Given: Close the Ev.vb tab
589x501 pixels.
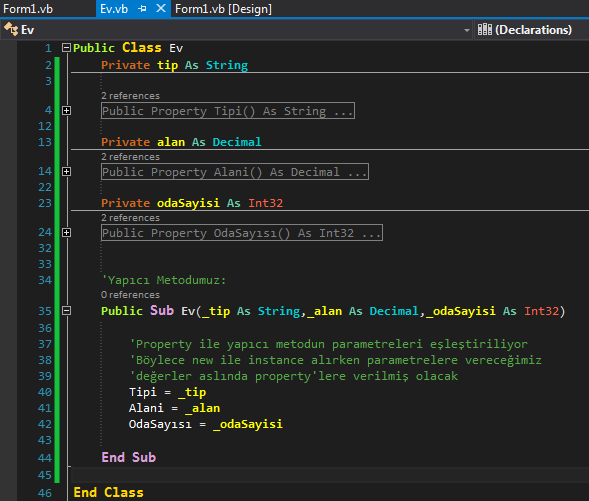Looking at the screenshot, I should (161, 9).
